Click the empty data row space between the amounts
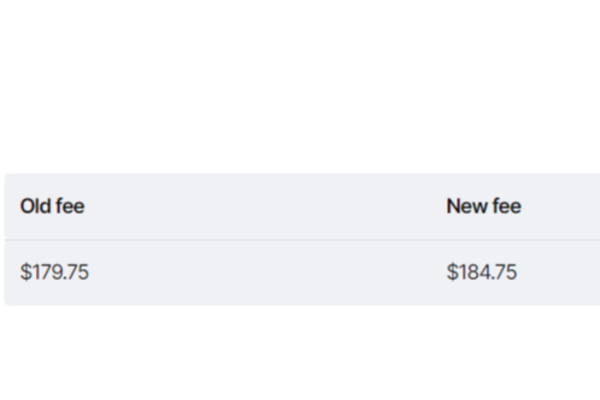Viewport: 600px width, 400px height. pyautogui.click(x=260, y=272)
